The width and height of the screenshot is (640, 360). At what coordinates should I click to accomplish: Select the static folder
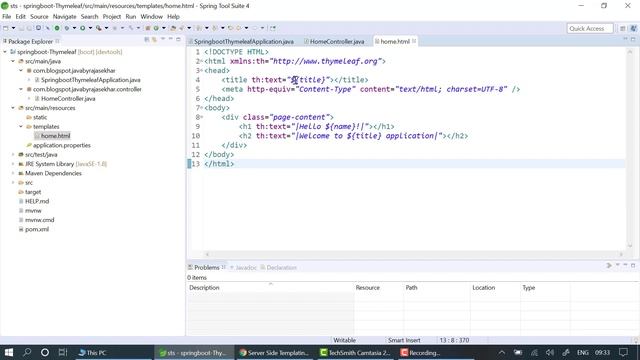pos(40,117)
